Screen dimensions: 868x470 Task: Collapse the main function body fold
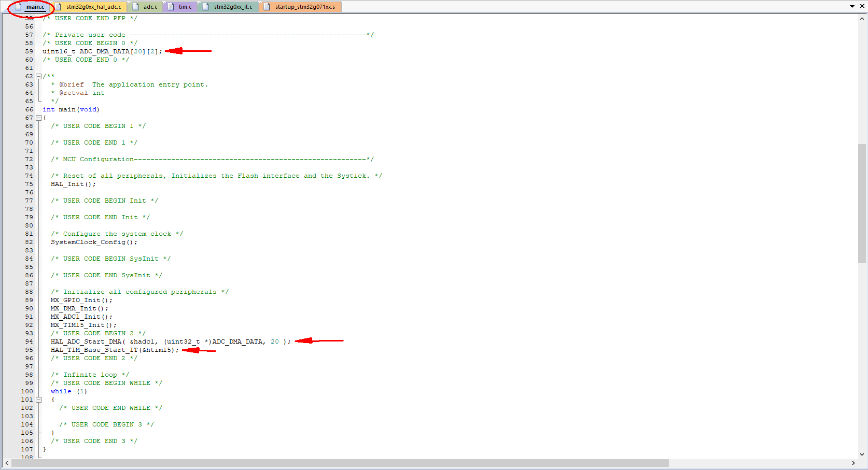(39, 118)
